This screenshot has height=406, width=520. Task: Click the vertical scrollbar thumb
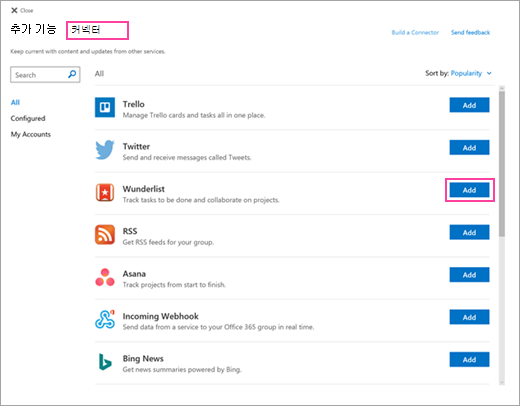(502, 164)
